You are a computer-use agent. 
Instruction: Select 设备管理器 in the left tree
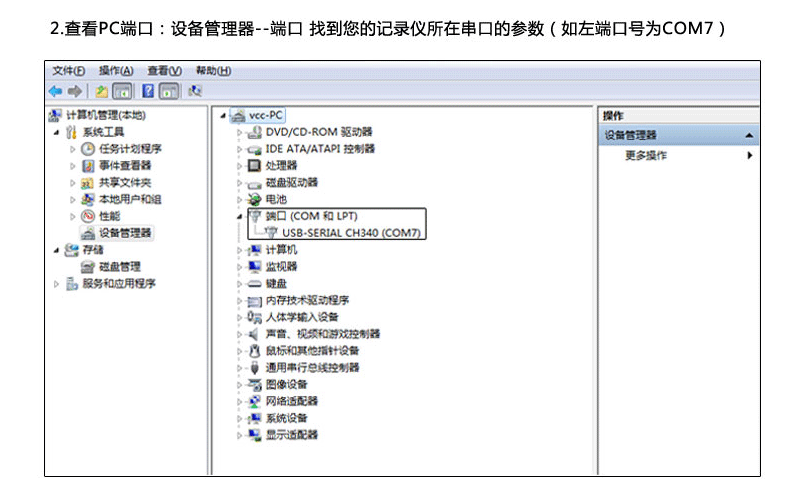tap(125, 233)
